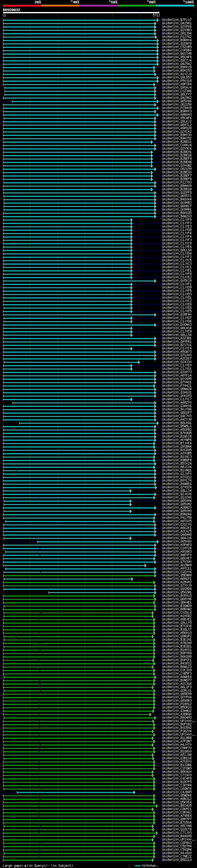
Task: Select hit label UniRef100_B1XNQ1
Action: click(177, 470)
